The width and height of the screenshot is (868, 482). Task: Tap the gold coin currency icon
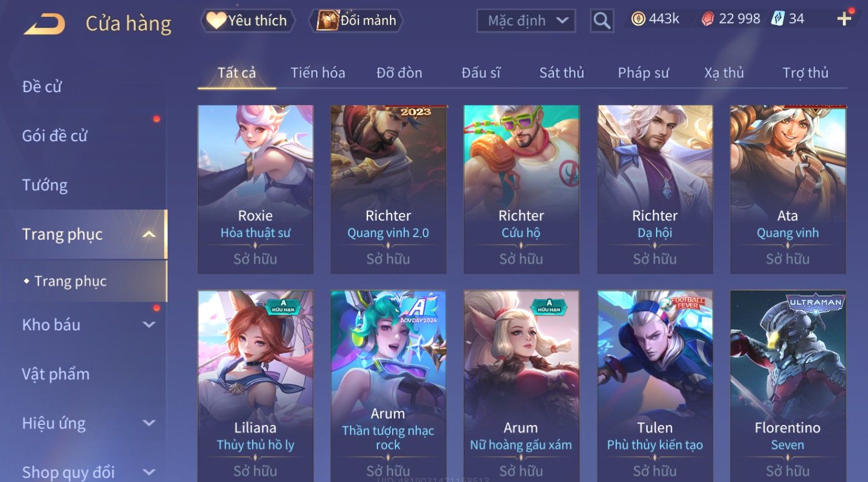pos(638,19)
